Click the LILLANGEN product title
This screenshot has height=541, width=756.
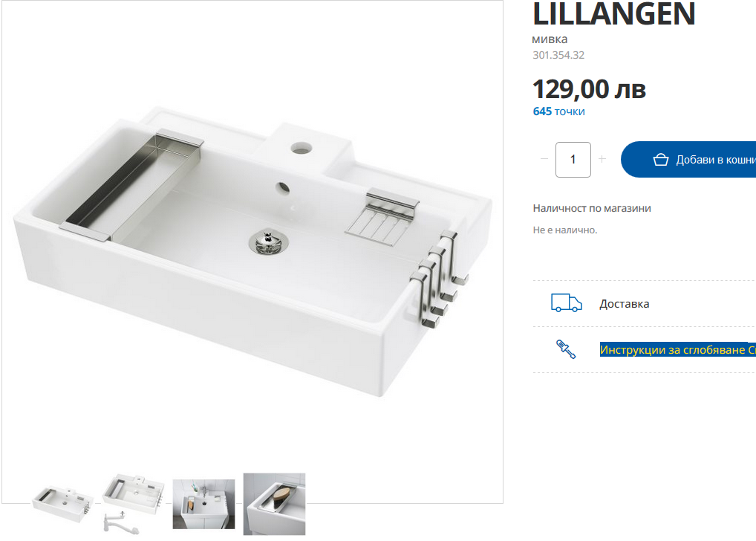pos(613,13)
